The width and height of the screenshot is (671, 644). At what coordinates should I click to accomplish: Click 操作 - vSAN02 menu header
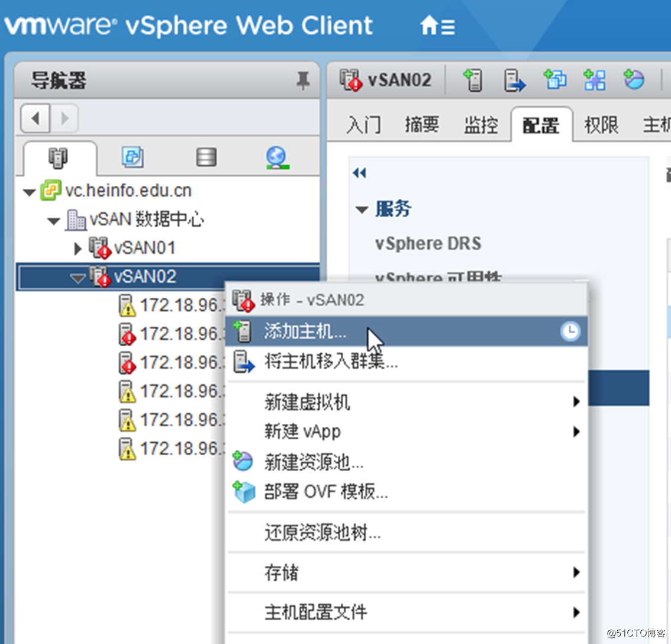click(406, 300)
